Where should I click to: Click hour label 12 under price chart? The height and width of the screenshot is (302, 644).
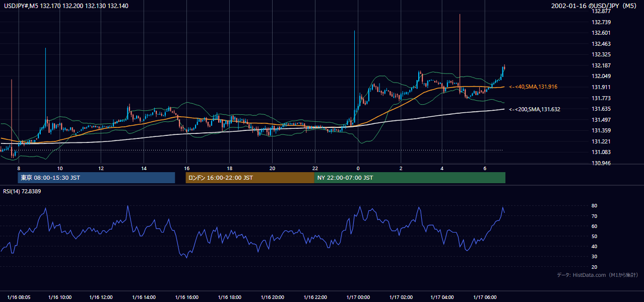click(101, 168)
